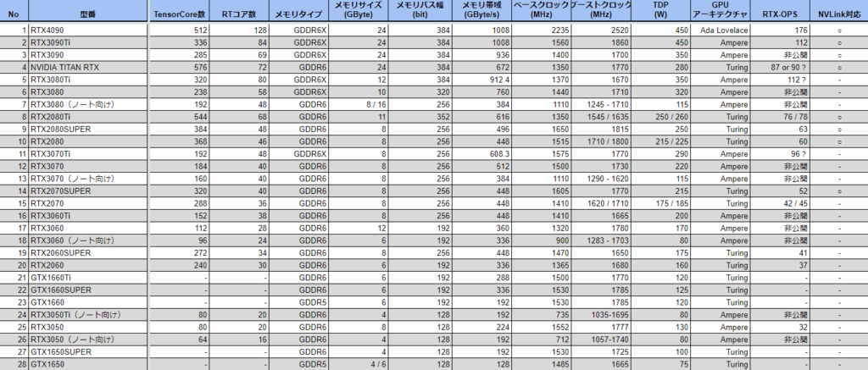Viewport: 868px width, 370px height.
Task: Select the RTX4090 model name cell
Action: (88, 30)
